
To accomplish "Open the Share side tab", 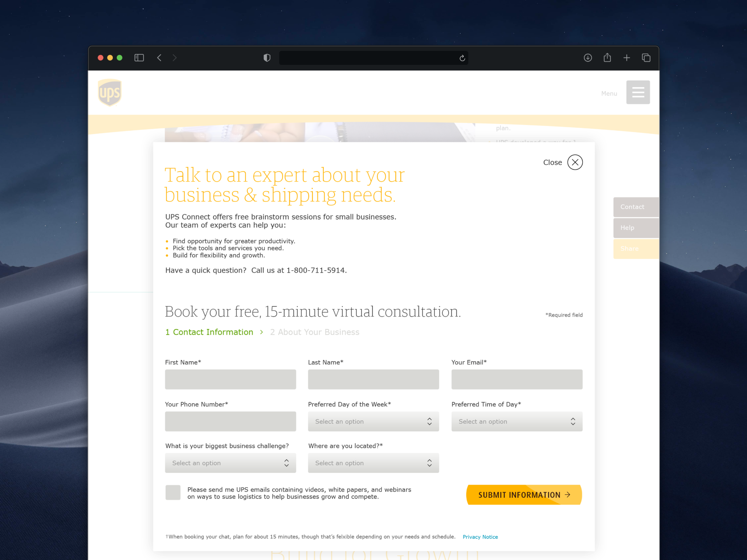I will pos(636,249).
